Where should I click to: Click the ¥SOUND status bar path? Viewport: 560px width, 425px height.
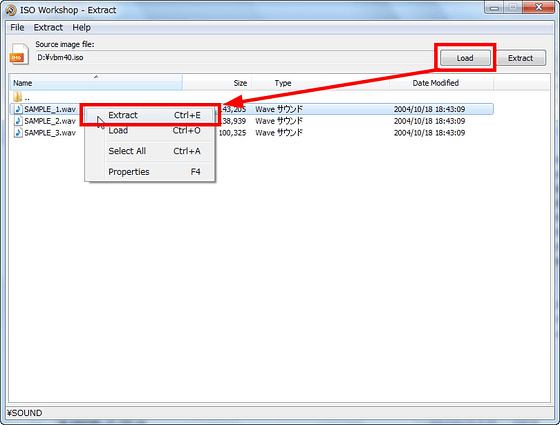(x=25, y=413)
